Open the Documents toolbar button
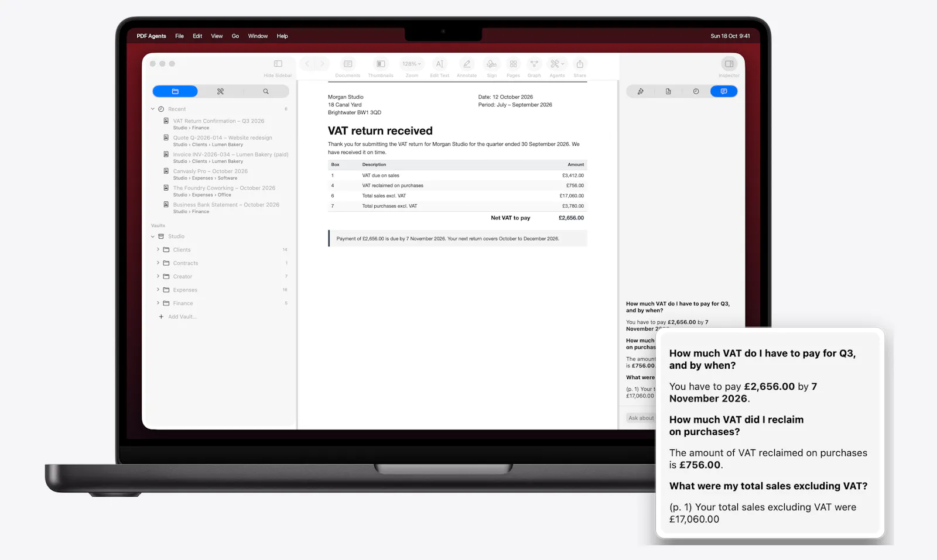Screen dimensions: 937x560 tap(348, 64)
